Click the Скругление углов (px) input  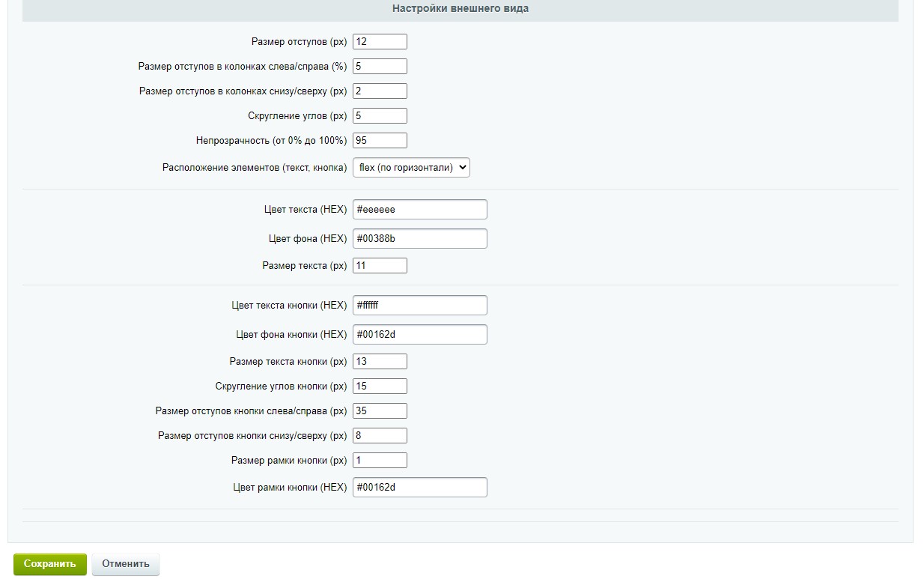pos(380,116)
